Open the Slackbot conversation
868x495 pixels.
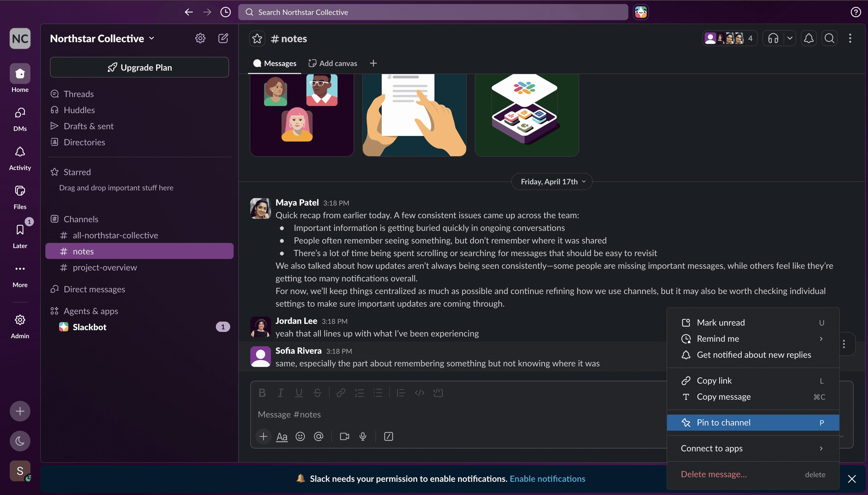pos(139,327)
